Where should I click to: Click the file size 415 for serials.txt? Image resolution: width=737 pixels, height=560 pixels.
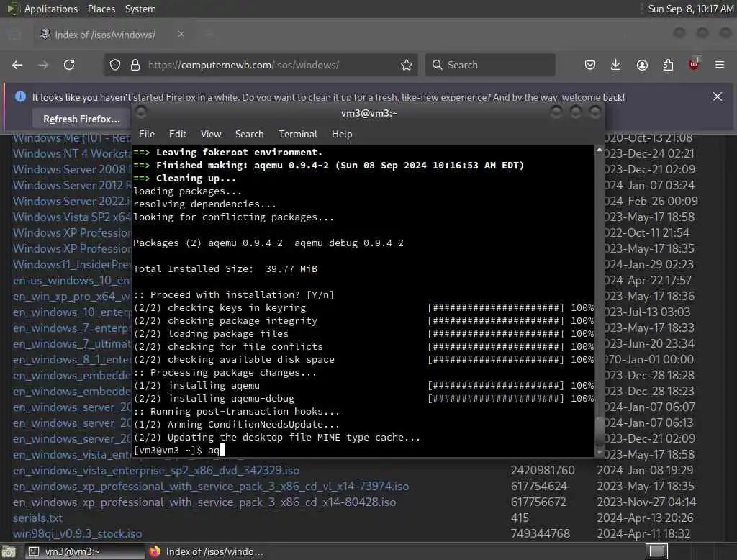point(520,518)
